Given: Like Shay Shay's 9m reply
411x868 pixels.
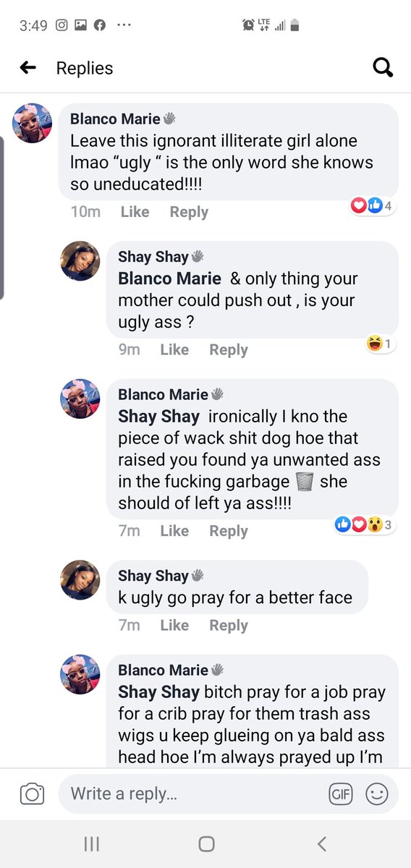Looking at the screenshot, I should tap(174, 349).
